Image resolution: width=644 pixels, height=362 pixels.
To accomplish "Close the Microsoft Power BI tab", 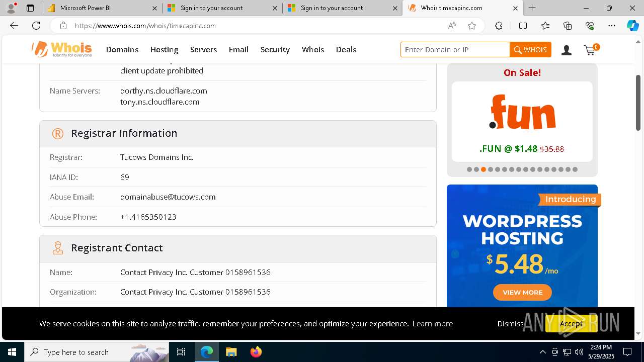I will click(x=154, y=8).
